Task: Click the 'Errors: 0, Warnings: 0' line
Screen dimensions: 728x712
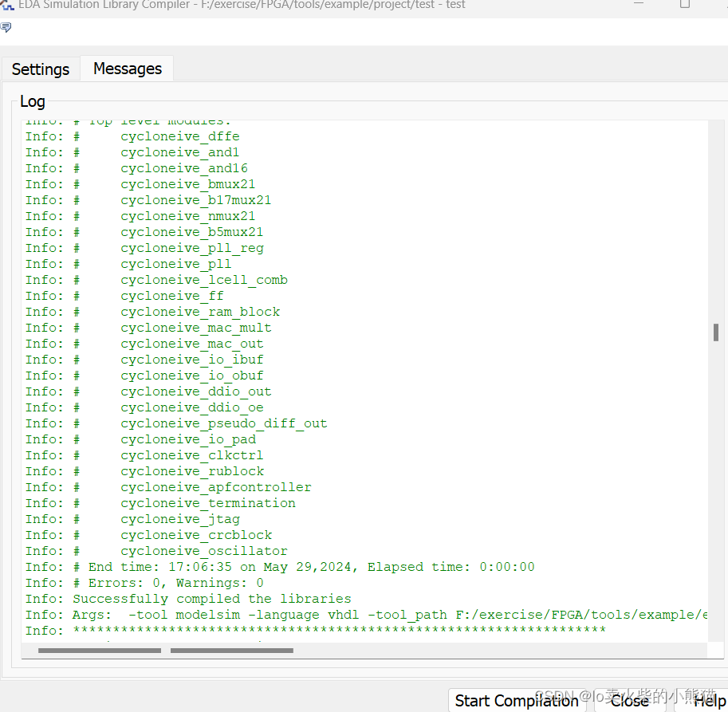Action: click(x=167, y=583)
